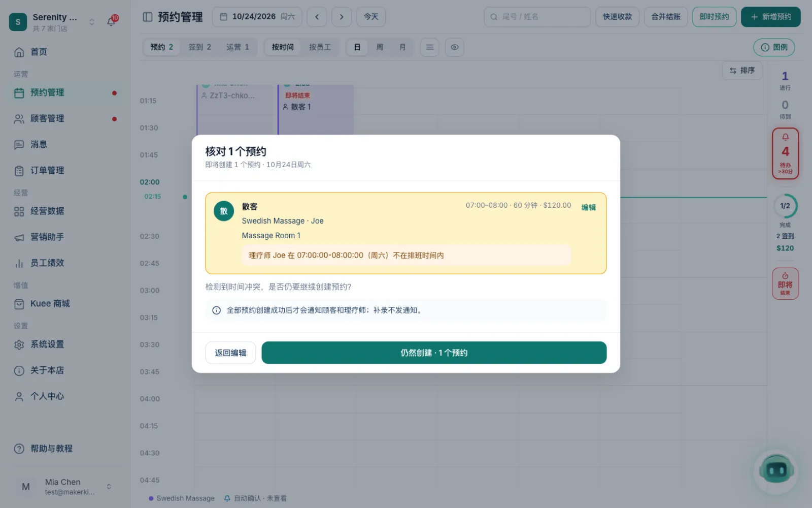Open 帮助与教程 help and tutorials
812x508 pixels.
65,449
